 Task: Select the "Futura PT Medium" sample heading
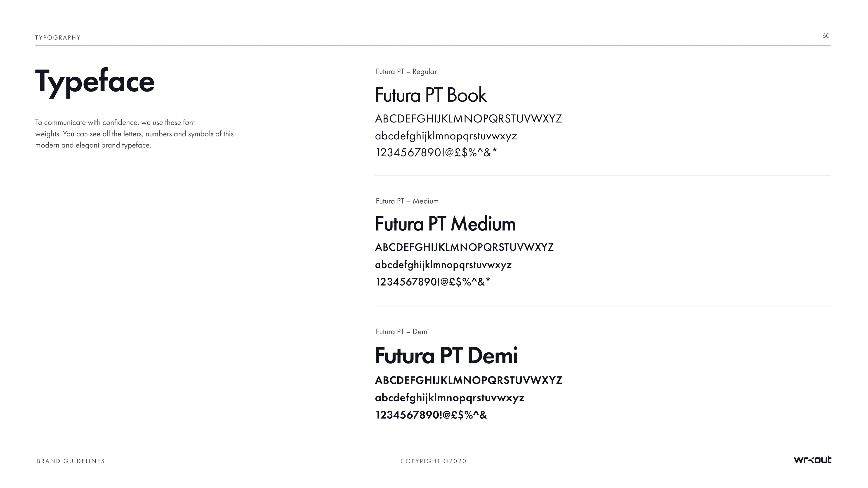point(445,224)
